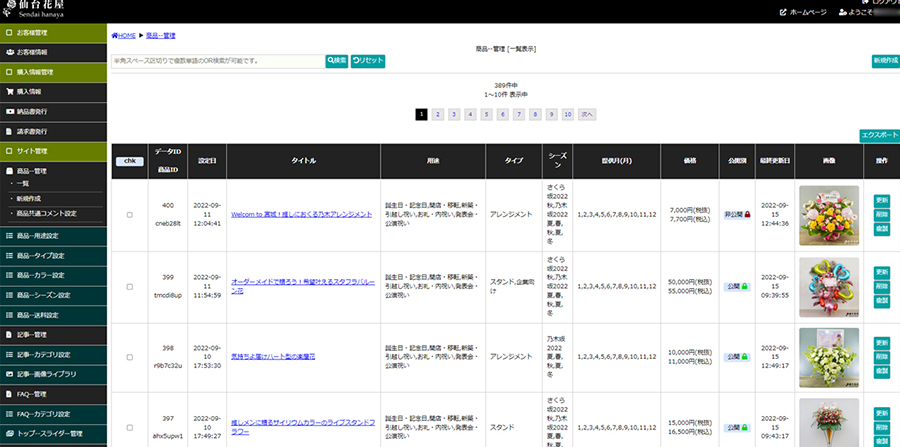Click the 次へ next page button
The width and height of the screenshot is (900, 447).
click(x=587, y=115)
